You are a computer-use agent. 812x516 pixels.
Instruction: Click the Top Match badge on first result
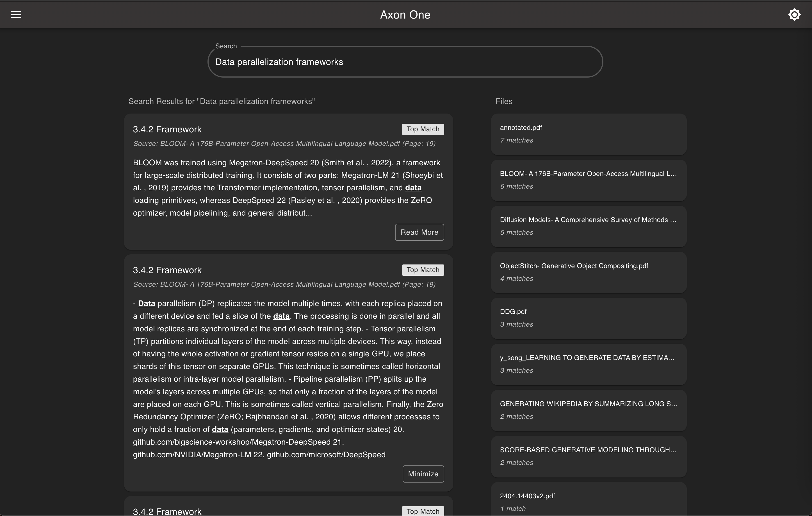pyautogui.click(x=423, y=129)
